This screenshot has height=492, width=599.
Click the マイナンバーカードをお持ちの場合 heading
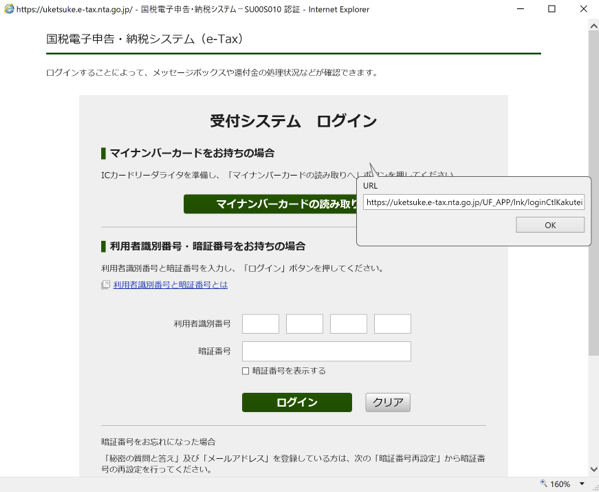click(192, 153)
